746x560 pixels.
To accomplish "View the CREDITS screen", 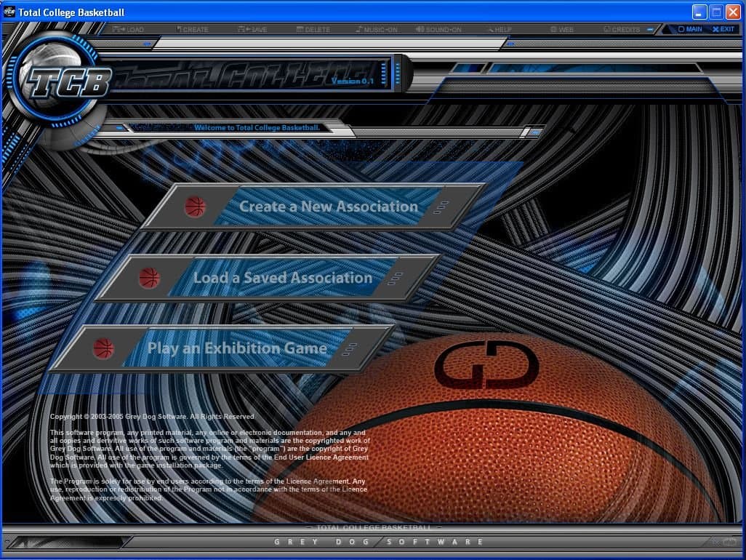I will [x=622, y=30].
